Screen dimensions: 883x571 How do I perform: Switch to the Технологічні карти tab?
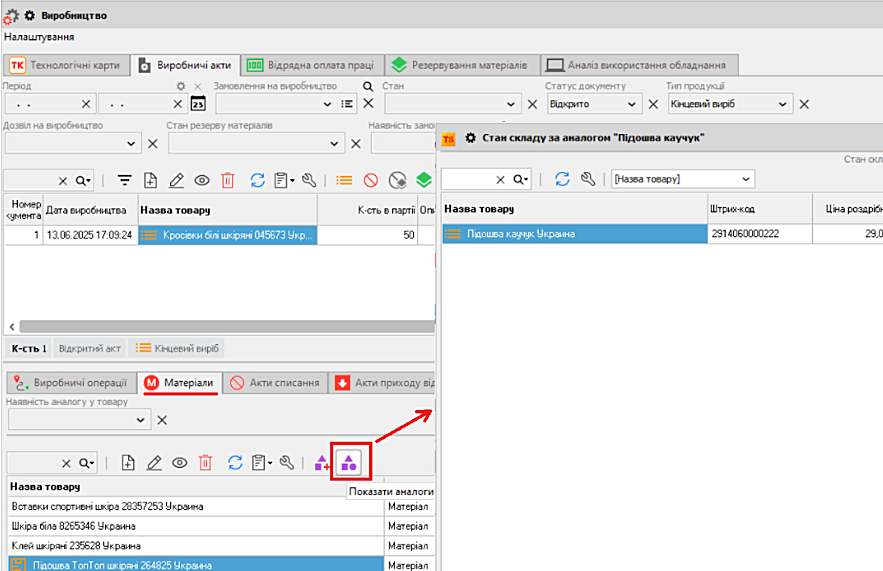coord(67,65)
